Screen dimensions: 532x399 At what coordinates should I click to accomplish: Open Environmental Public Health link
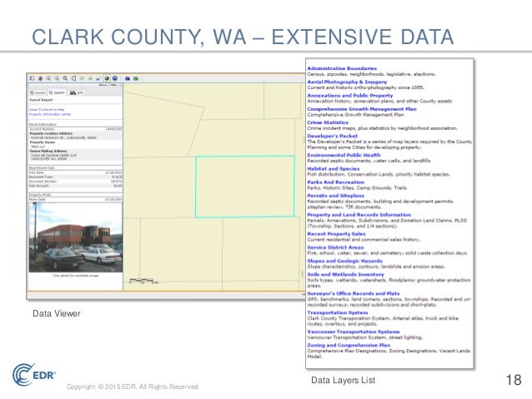[x=344, y=155]
